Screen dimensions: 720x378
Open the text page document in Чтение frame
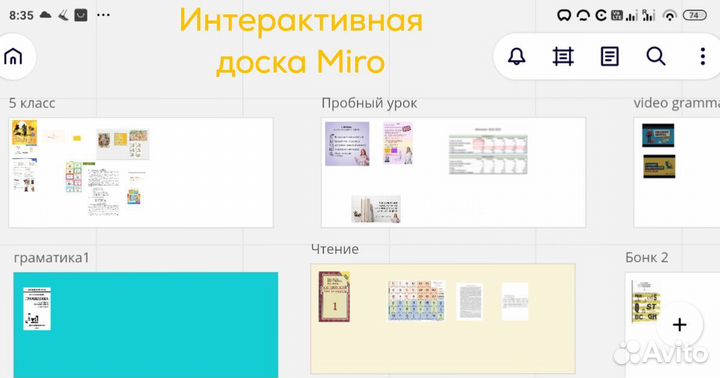pyautogui.click(x=469, y=301)
